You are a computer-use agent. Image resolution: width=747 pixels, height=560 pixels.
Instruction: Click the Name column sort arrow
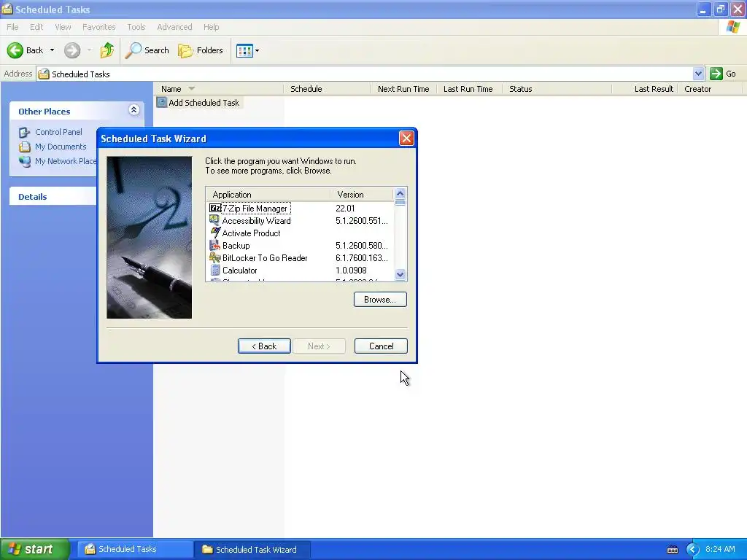192,88
